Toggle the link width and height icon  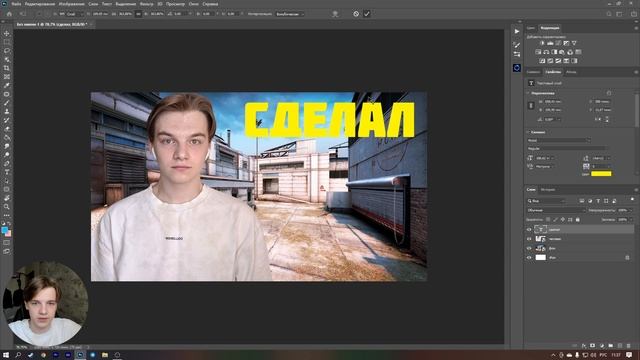[531, 106]
